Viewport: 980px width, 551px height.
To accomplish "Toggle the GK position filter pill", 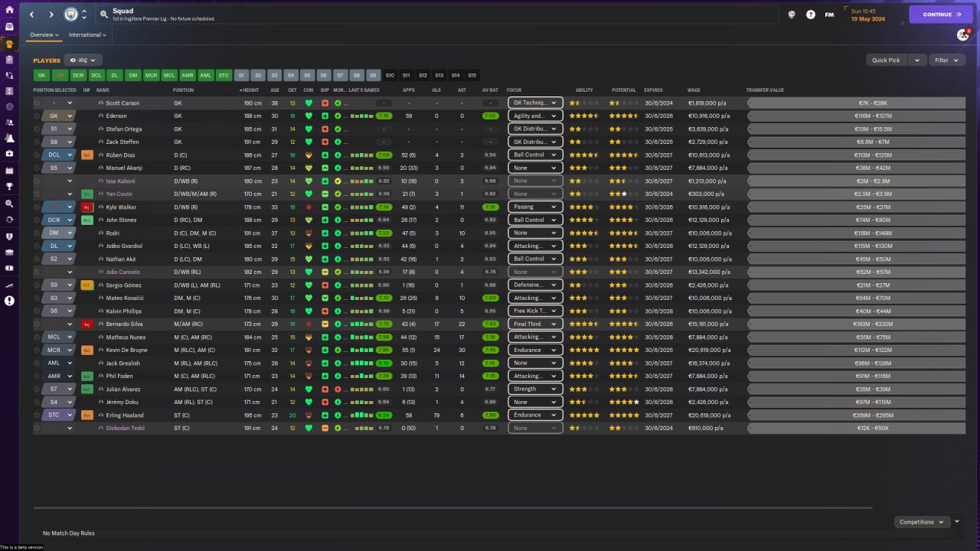I will click(41, 76).
